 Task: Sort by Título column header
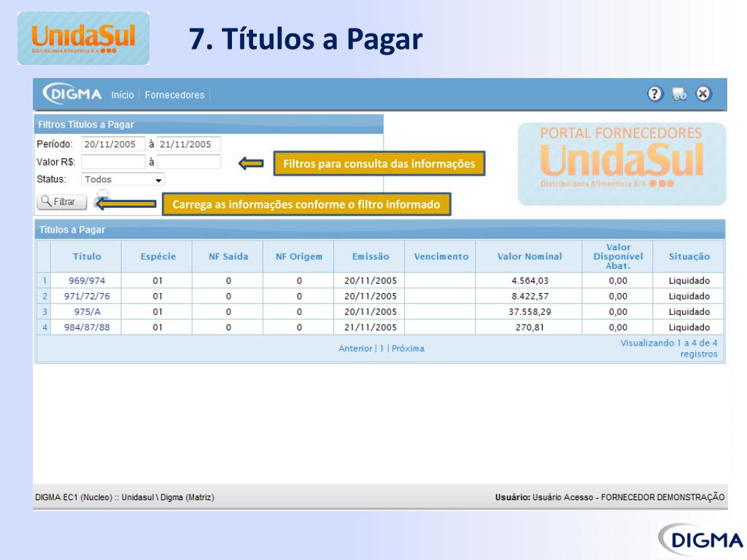tap(86, 256)
